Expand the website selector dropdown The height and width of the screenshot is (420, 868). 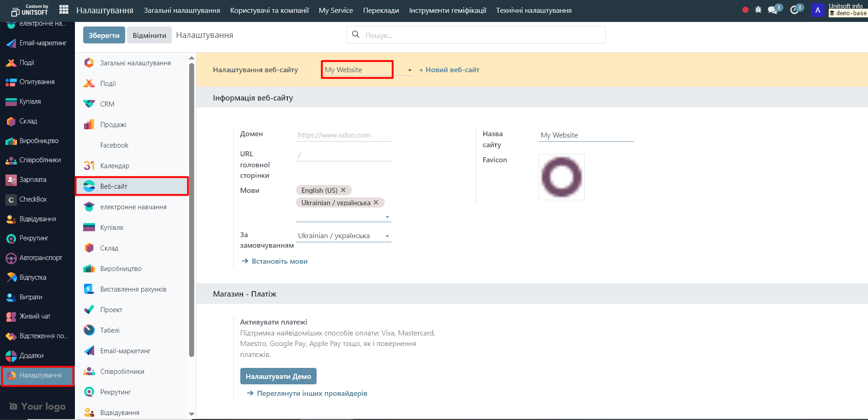(x=409, y=70)
